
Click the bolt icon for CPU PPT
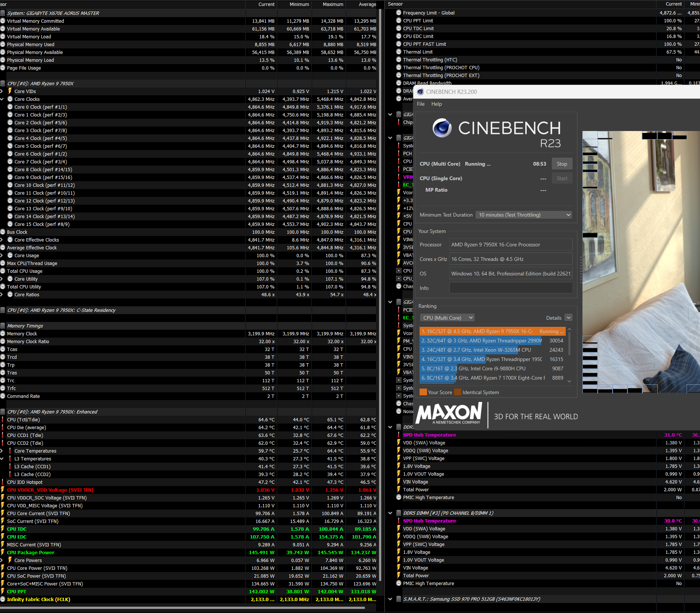point(3,592)
